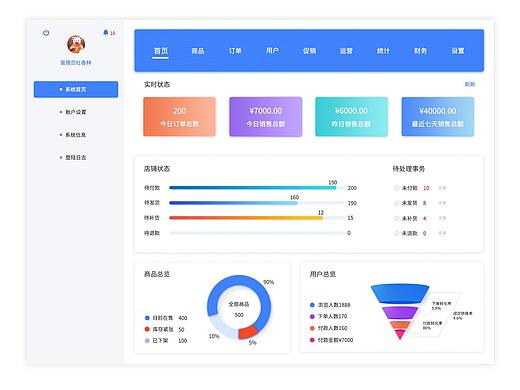Click the notification count beside the bell
This screenshot has height=390, width=520.
[x=113, y=33]
